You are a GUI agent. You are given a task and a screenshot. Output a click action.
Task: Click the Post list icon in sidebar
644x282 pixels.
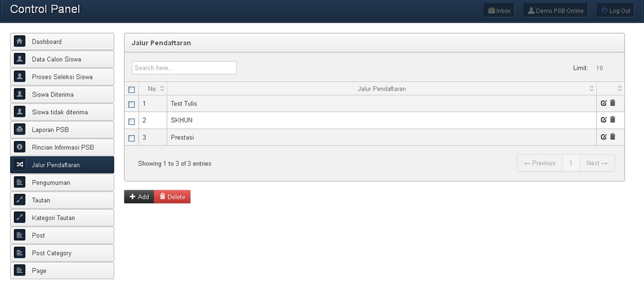19,235
